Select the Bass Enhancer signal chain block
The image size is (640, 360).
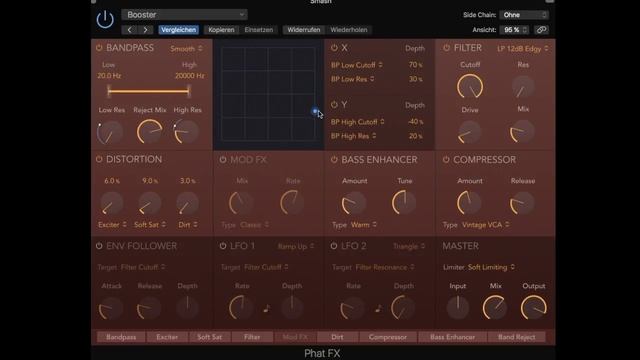tap(452, 337)
